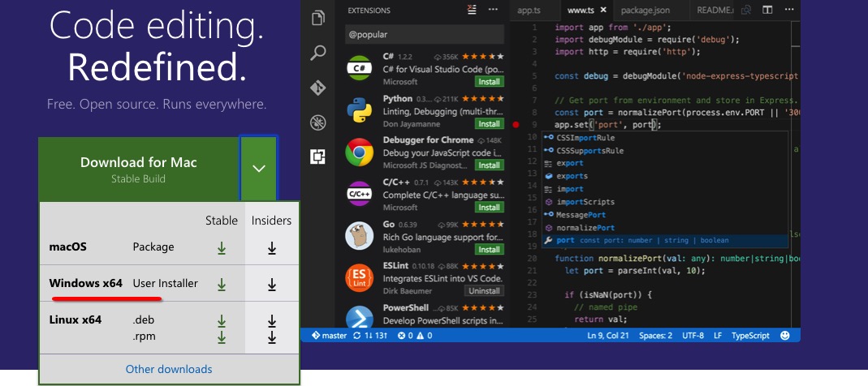Install the Python extension
Viewport: 868px width, 386px height.
489,124
